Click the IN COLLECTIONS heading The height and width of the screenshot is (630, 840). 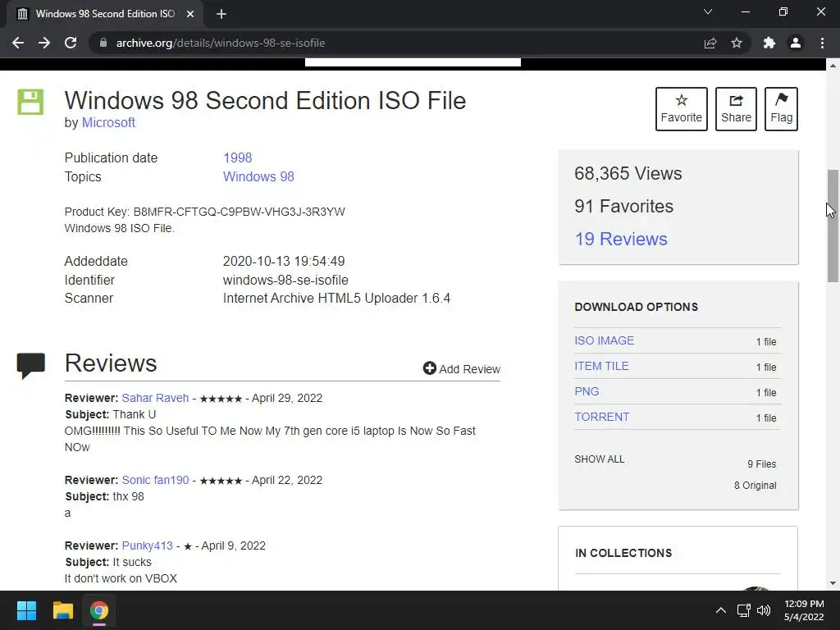623,553
